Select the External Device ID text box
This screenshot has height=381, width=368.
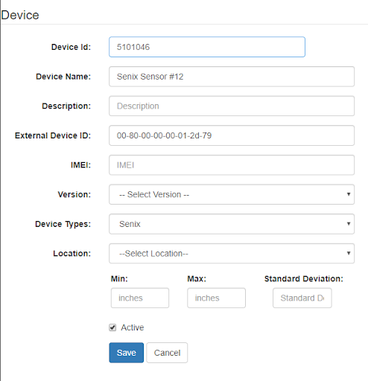click(232, 136)
